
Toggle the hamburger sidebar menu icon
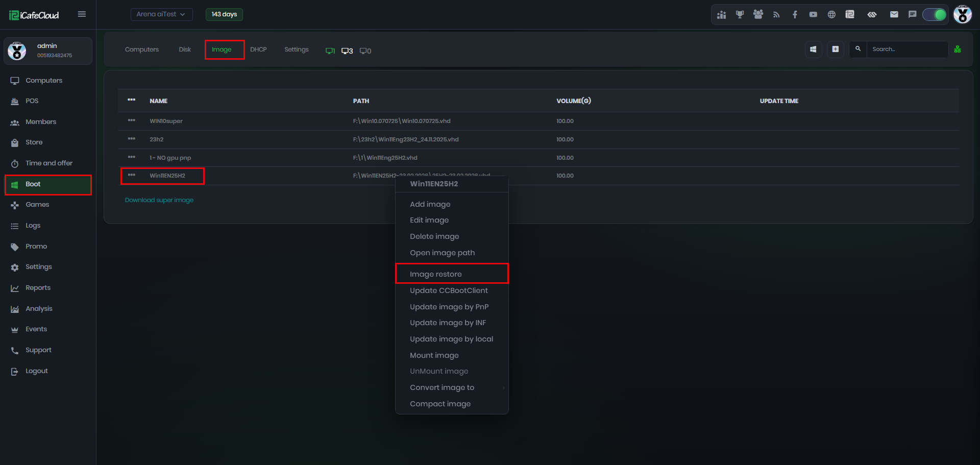82,14
